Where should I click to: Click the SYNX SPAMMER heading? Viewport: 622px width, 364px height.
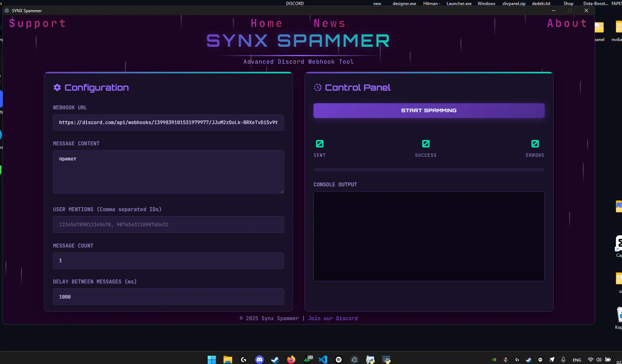pyautogui.click(x=298, y=41)
